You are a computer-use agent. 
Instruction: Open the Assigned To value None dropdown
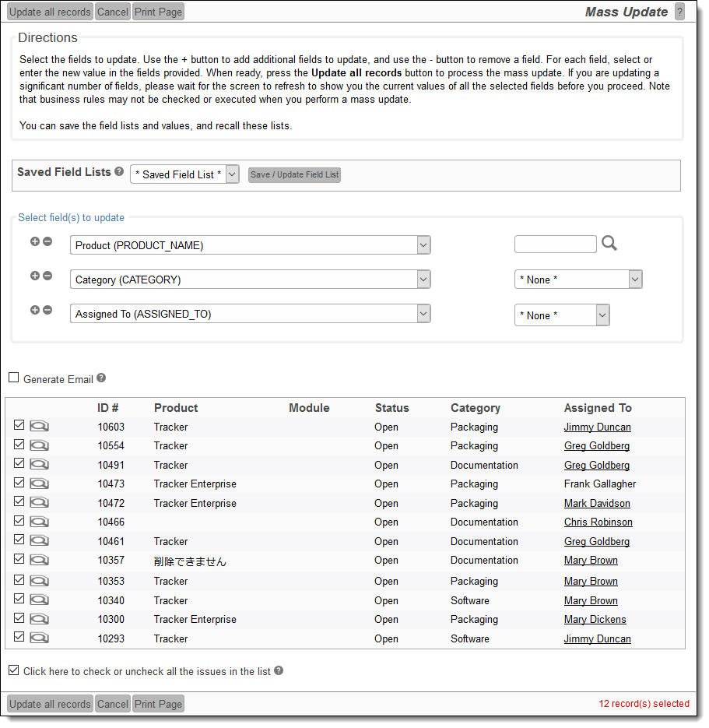[562, 315]
